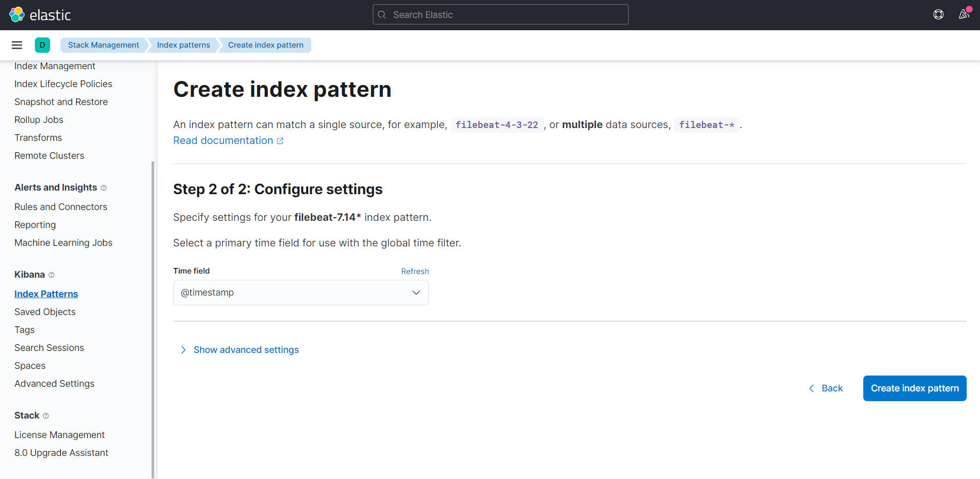Screen dimensions: 980x479
Task: Open License Management page
Action: [59, 435]
